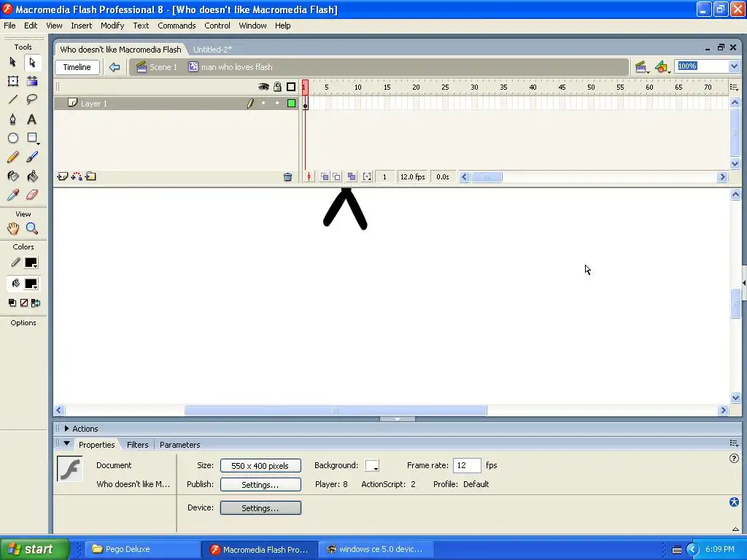Expand the Actions panel

[x=66, y=429]
